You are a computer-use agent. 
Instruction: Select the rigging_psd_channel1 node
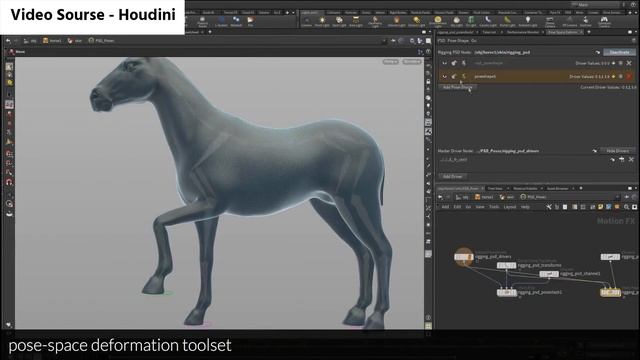[549, 274]
